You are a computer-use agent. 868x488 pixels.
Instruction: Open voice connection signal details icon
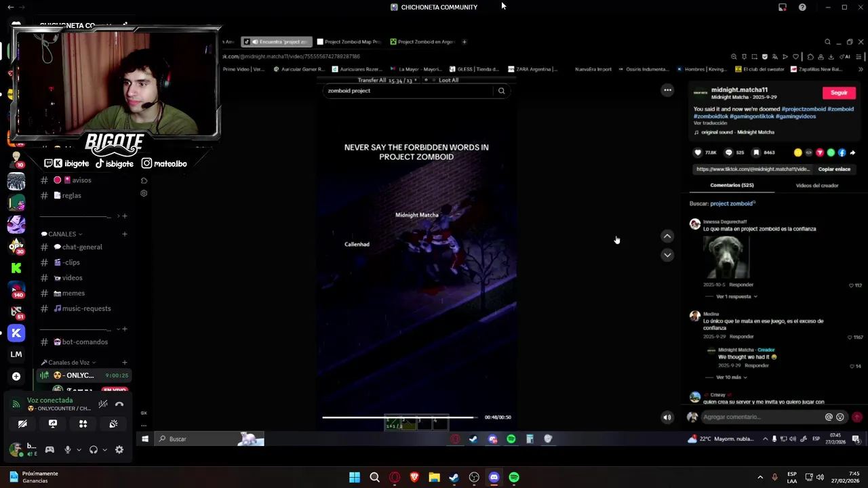[x=16, y=405]
